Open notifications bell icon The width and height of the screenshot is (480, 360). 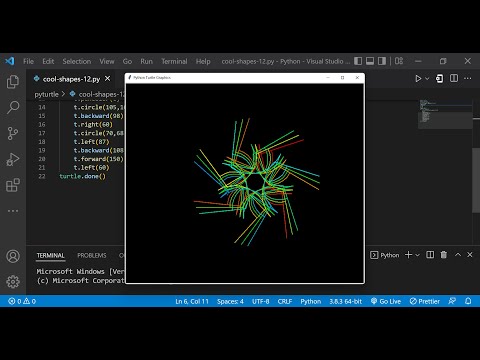[468, 301]
